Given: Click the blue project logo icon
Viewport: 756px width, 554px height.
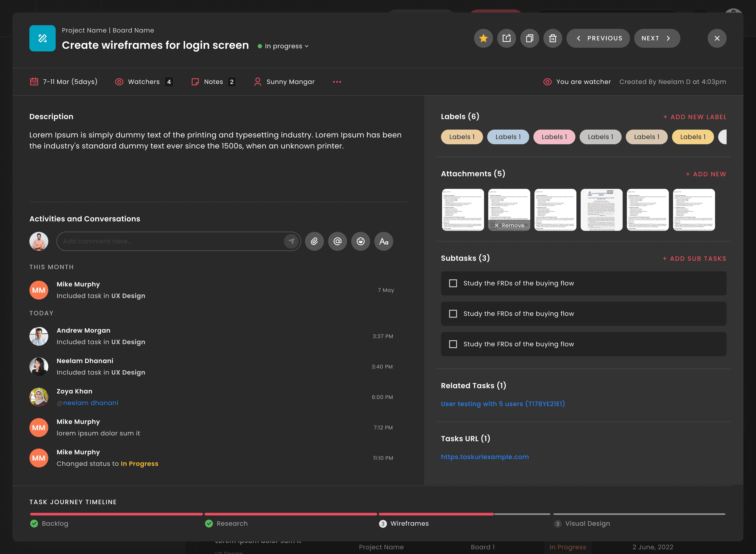Looking at the screenshot, I should pyautogui.click(x=42, y=38).
